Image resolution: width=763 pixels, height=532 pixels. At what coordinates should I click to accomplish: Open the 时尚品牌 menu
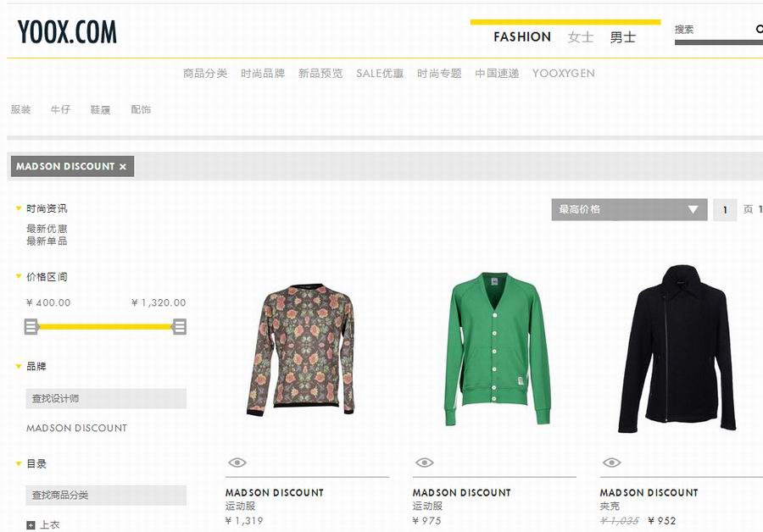(x=263, y=74)
